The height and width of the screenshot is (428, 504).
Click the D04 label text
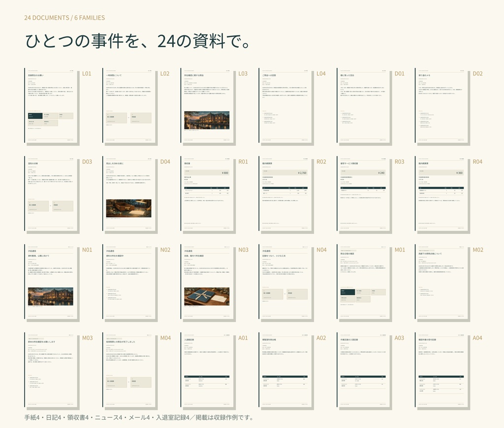point(165,162)
